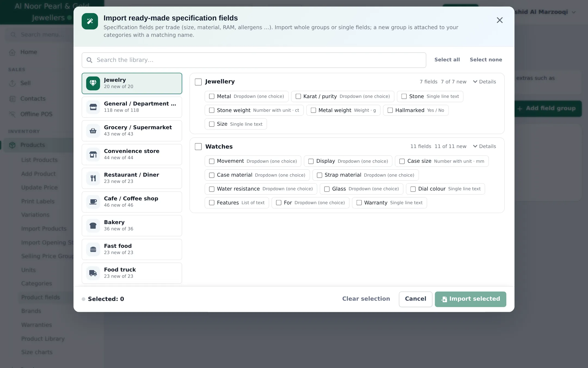Click the Contacts icon in sidebar
The image size is (588, 368).
click(12, 99)
